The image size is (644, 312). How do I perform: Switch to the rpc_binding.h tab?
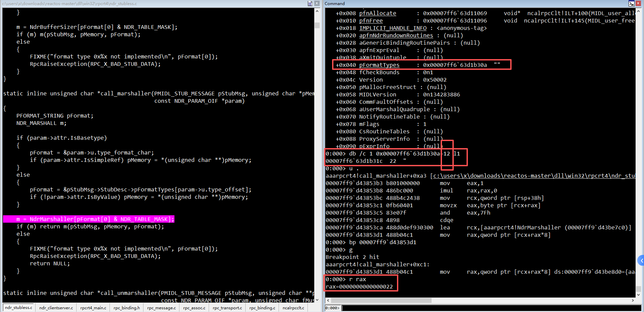click(x=127, y=308)
